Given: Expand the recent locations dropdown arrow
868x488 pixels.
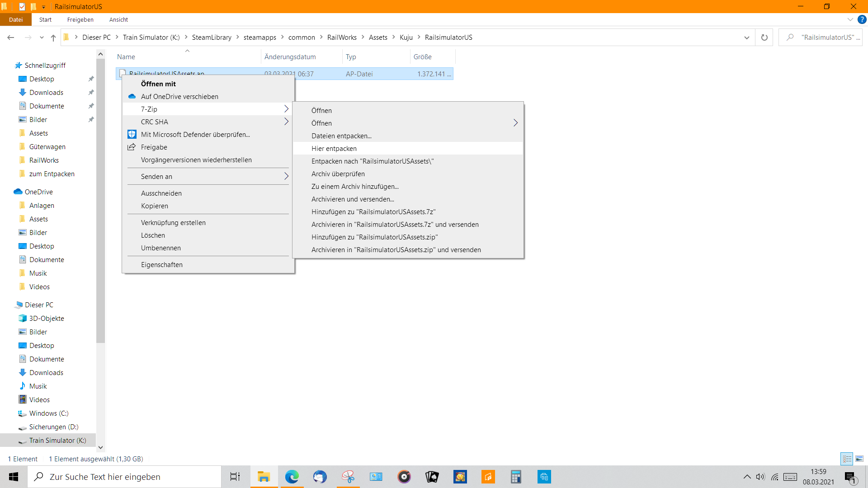Looking at the screenshot, I should [x=42, y=38].
